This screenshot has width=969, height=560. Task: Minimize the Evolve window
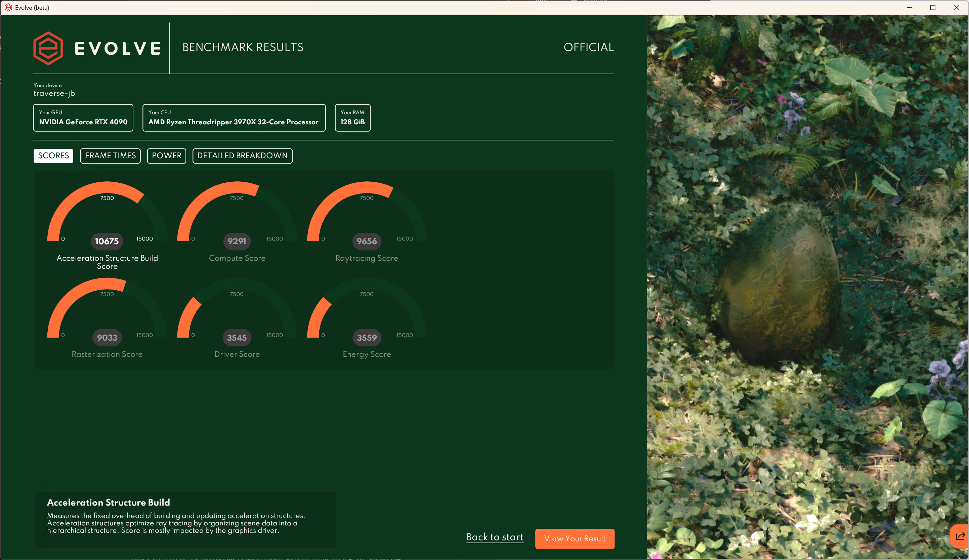tap(910, 7)
